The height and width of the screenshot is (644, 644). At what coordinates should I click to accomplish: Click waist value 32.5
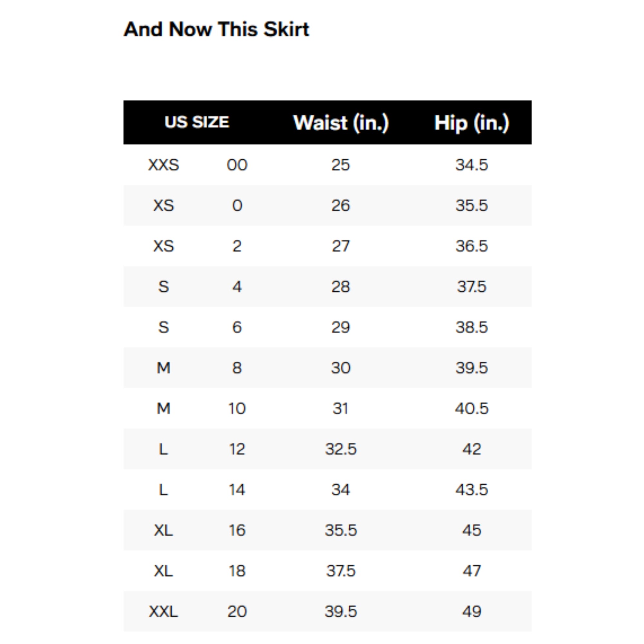[x=341, y=449]
